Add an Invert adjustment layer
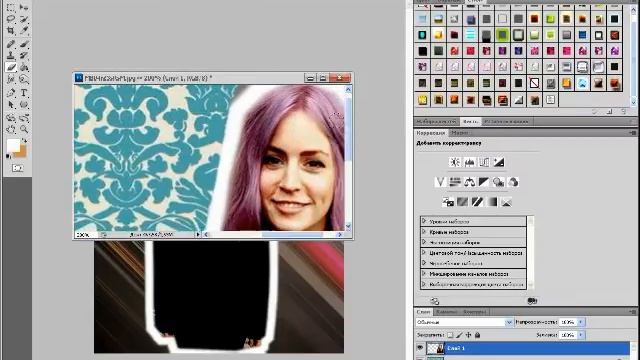The image size is (640, 360). pyautogui.click(x=448, y=202)
